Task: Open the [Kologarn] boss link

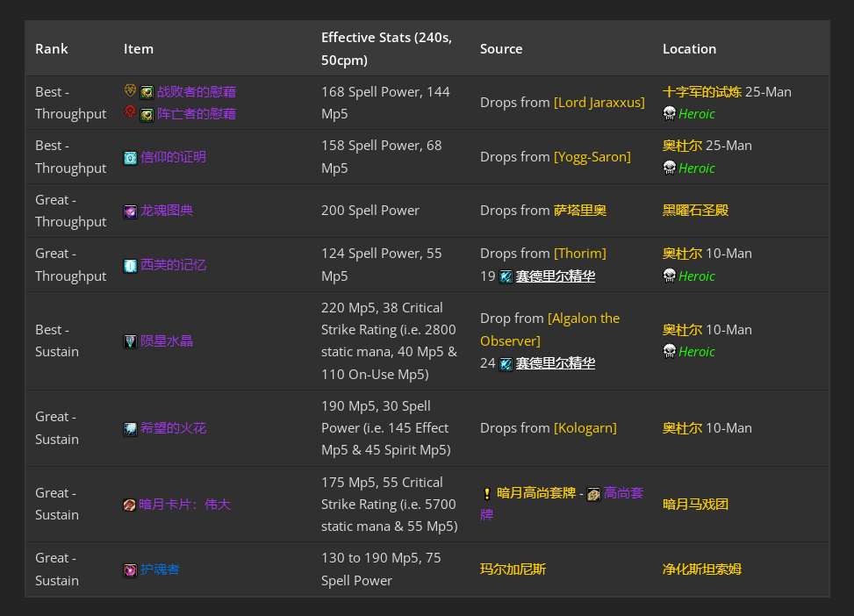Action: tap(585, 428)
